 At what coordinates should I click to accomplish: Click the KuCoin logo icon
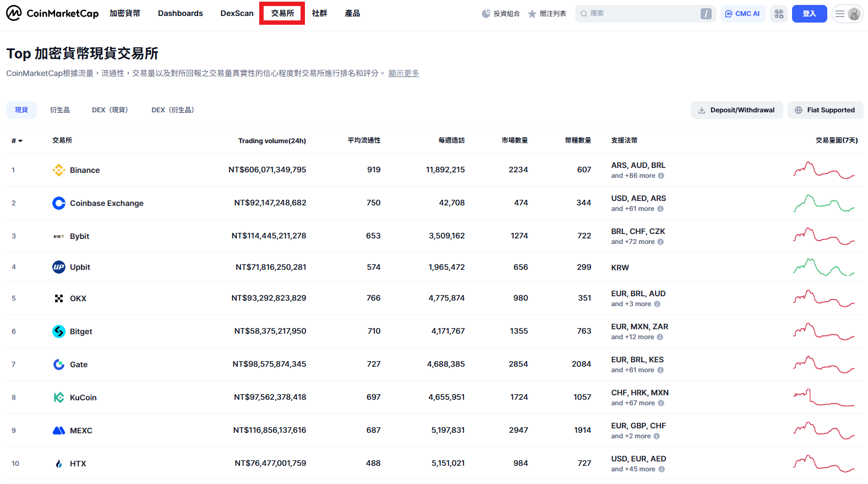(x=58, y=398)
